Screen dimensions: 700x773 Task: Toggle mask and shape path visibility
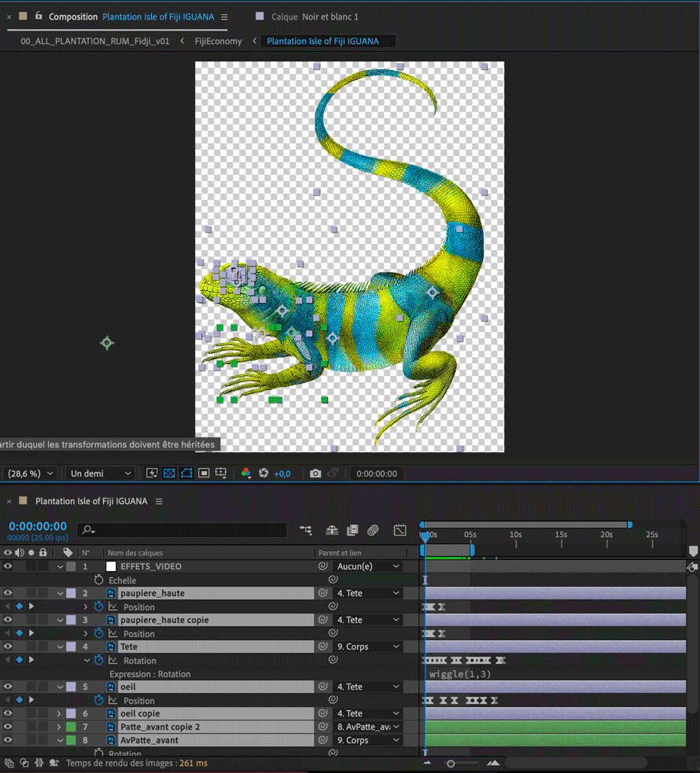pos(186,473)
